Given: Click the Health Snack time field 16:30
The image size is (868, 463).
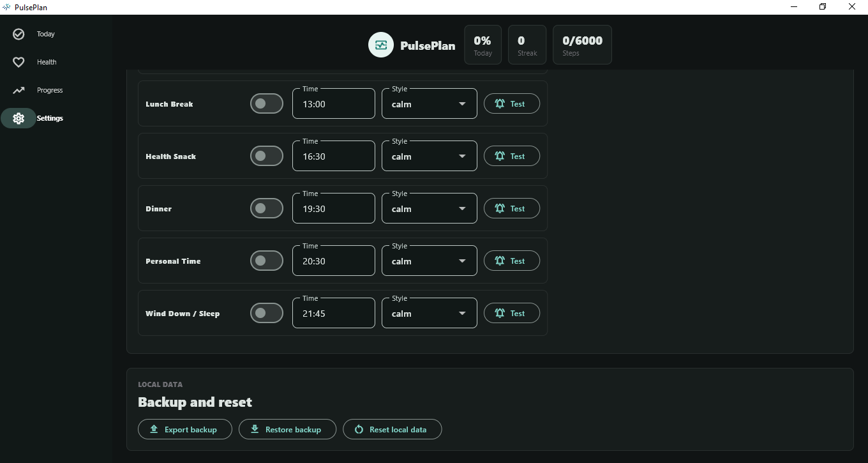Looking at the screenshot, I should tap(334, 156).
